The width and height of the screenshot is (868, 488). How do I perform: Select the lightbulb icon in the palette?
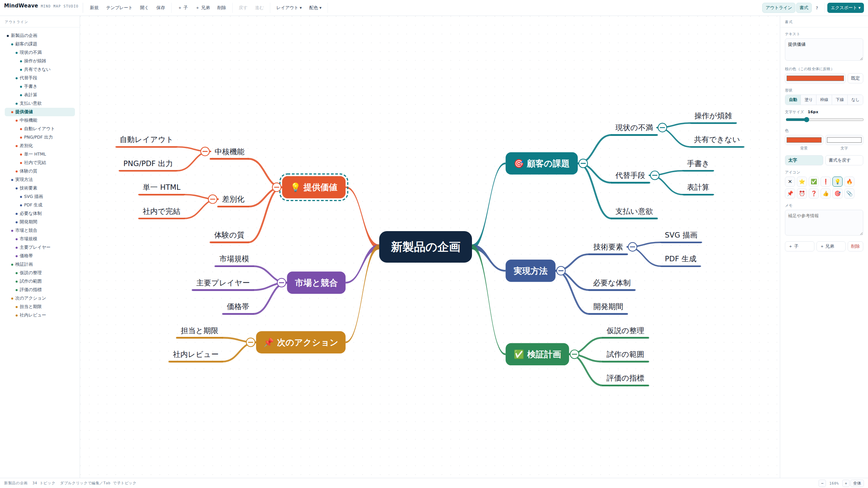(x=837, y=182)
